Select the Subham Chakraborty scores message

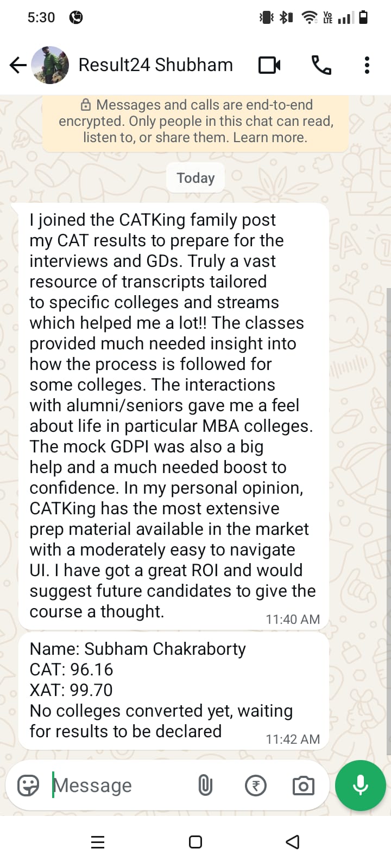pyautogui.click(x=173, y=690)
